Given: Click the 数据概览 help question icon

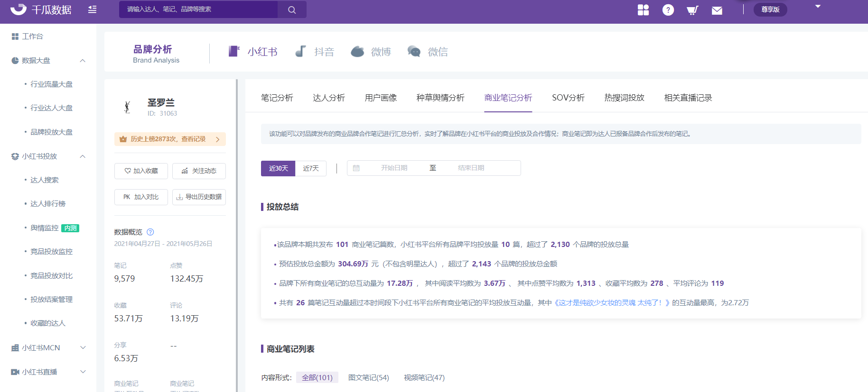Looking at the screenshot, I should [x=150, y=232].
